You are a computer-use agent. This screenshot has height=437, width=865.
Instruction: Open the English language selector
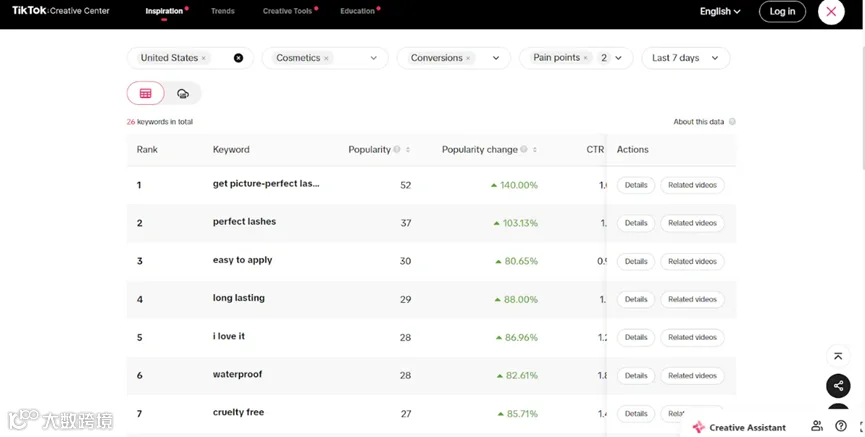coord(720,11)
